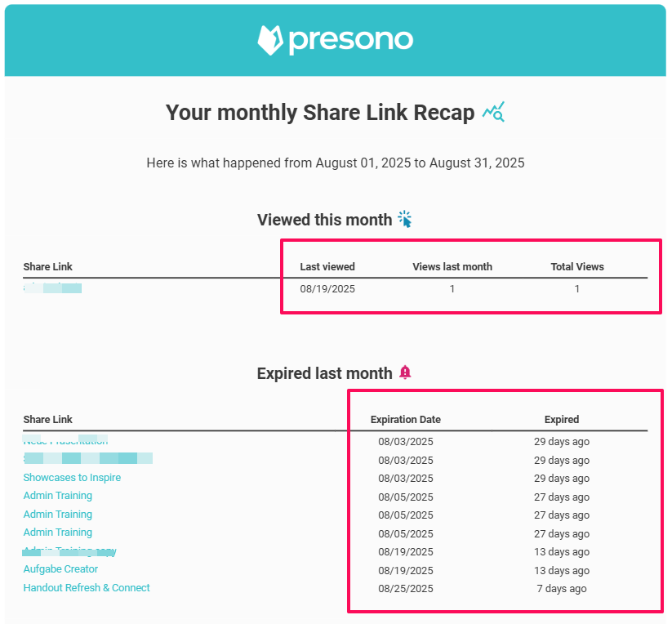Click the August 2025 date range text
The image size is (672, 624).
336,163
